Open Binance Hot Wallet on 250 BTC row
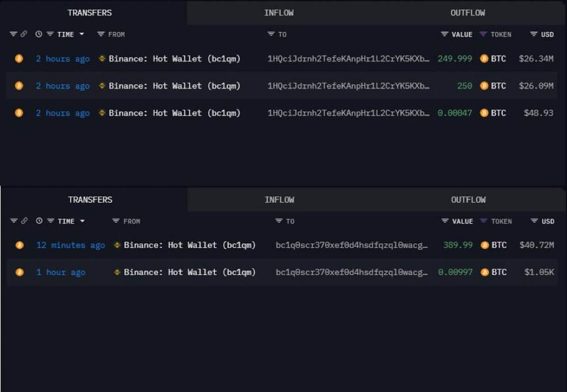567x392 pixels. pyautogui.click(x=174, y=86)
